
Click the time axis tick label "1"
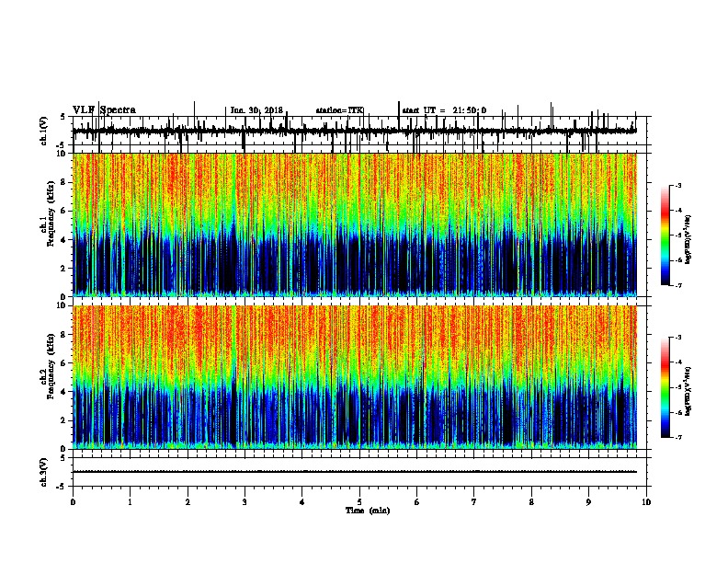click(130, 501)
